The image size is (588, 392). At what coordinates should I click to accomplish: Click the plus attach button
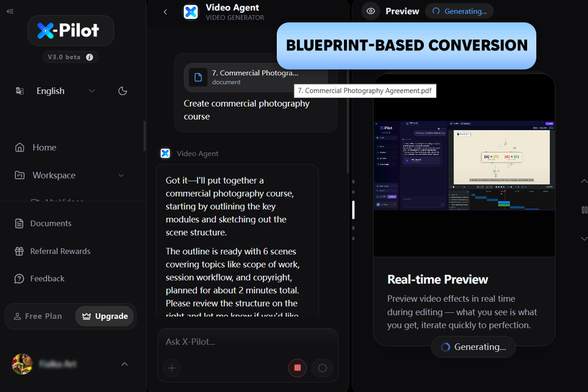pos(172,368)
